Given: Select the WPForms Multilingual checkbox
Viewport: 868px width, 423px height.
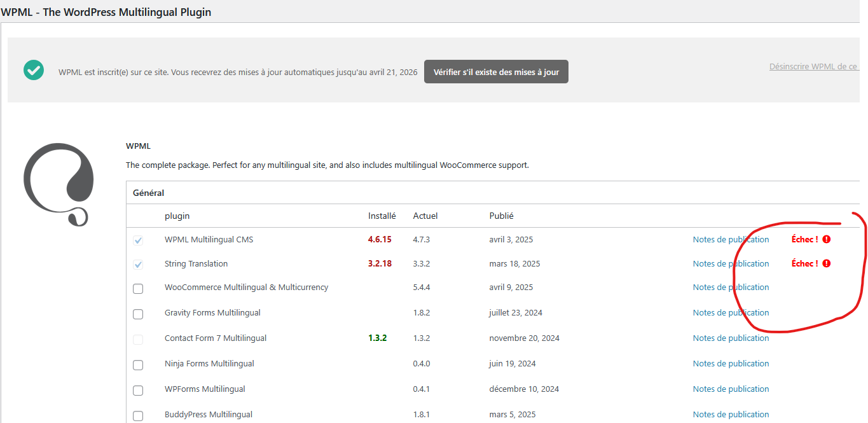Looking at the screenshot, I should click(138, 391).
